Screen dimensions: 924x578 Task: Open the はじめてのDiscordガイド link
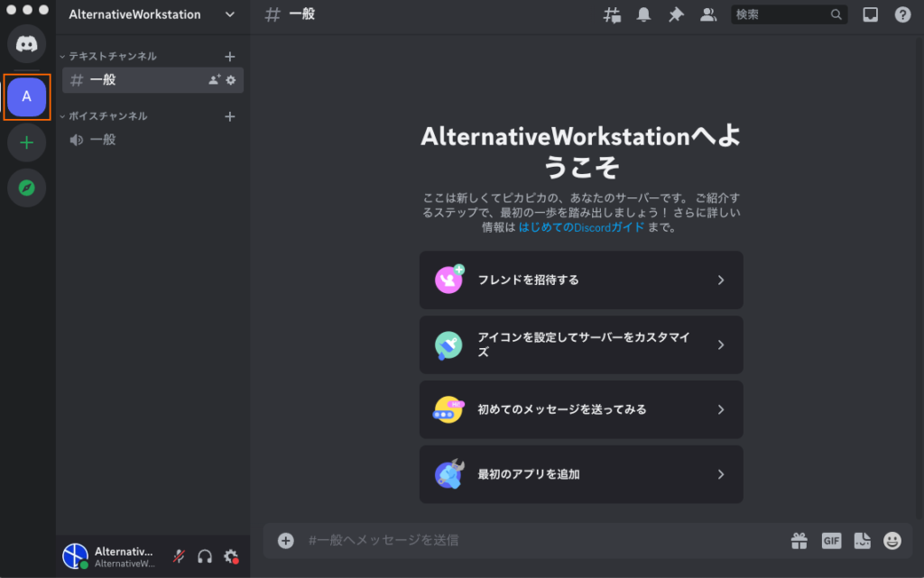(x=581, y=227)
